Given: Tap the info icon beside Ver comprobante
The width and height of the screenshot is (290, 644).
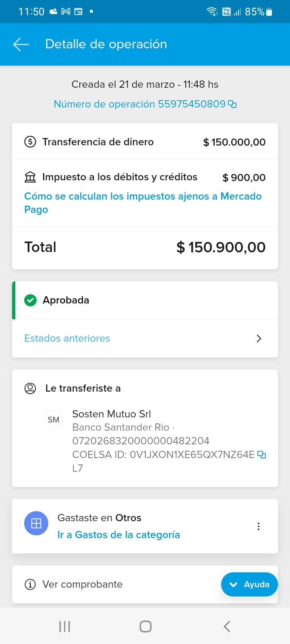Looking at the screenshot, I should point(30,584).
